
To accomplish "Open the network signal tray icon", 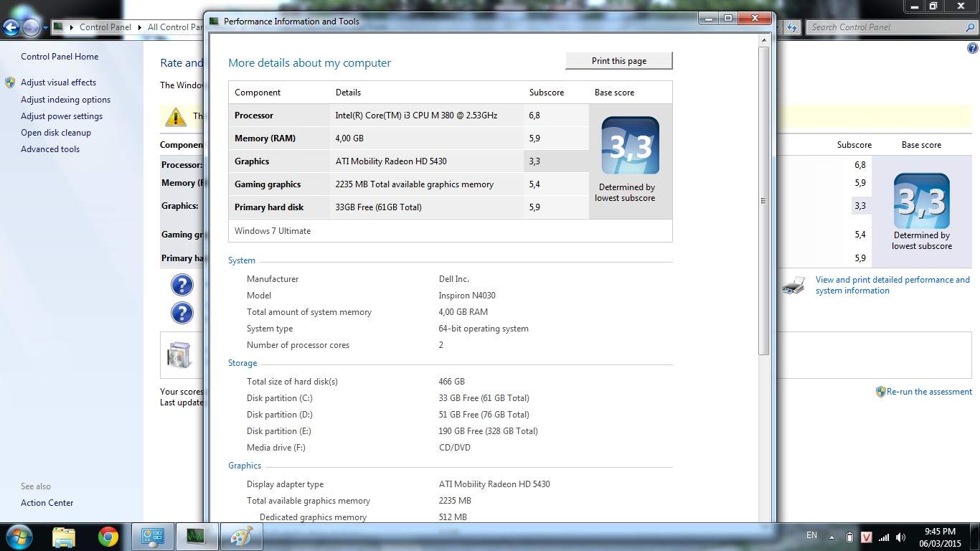I will coord(884,537).
